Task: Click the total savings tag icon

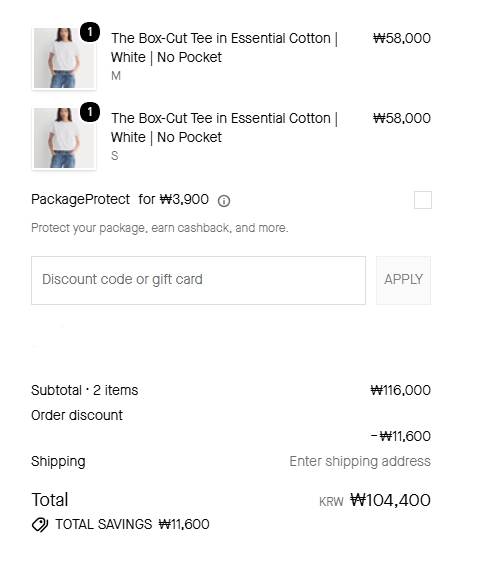Action: pyautogui.click(x=40, y=524)
